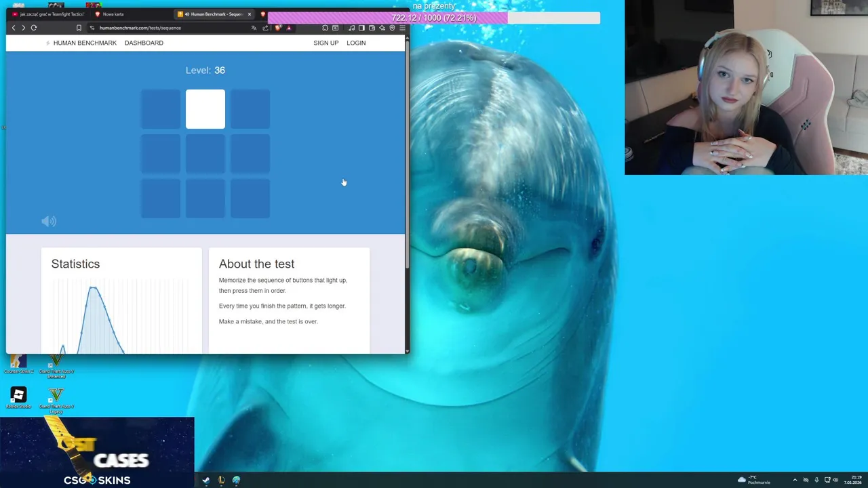Click the "Level: 36" text
The width and height of the screenshot is (868, 488).
[x=205, y=70]
